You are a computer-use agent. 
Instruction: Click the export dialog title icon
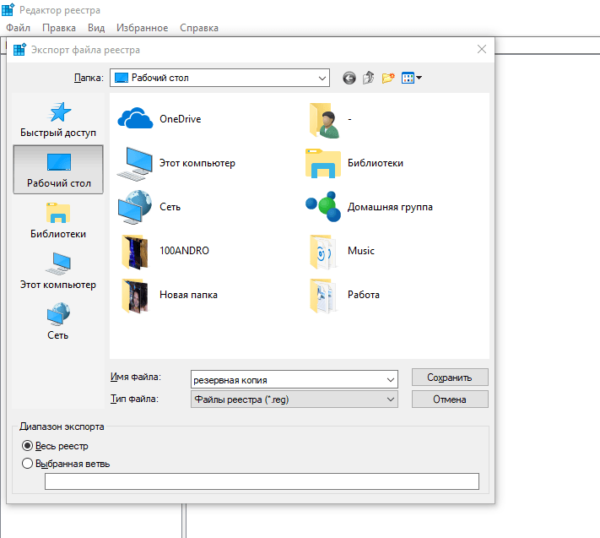click(20, 50)
